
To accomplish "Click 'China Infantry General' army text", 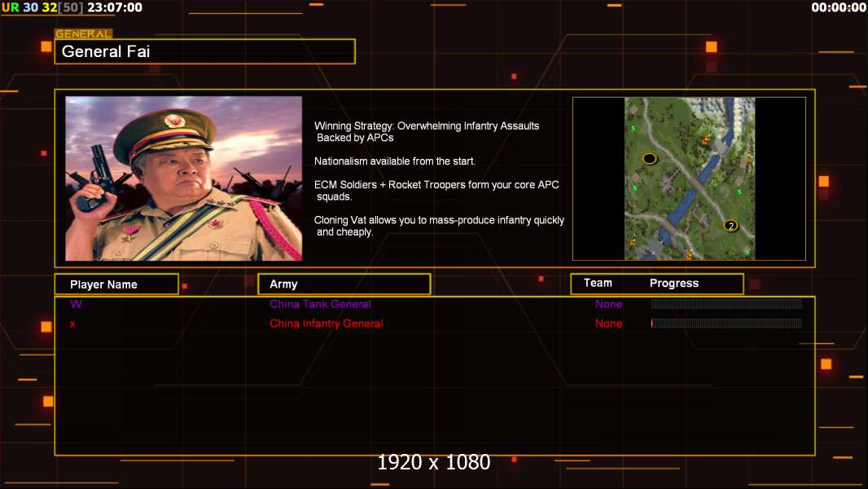I will pos(326,324).
